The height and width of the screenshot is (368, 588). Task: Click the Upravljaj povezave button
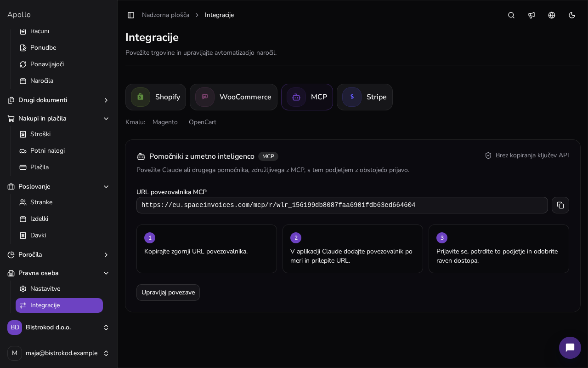click(x=168, y=293)
